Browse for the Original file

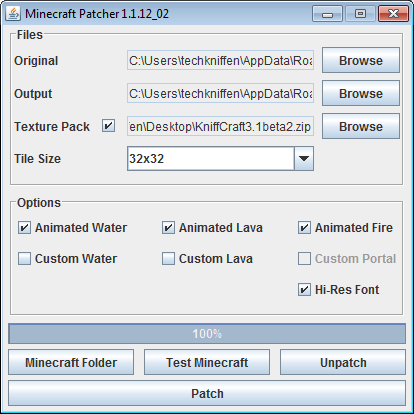pos(361,60)
